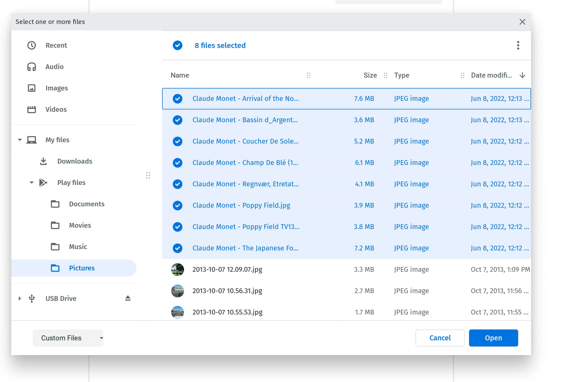Viewport: 588px width, 382px height.
Task: Click the Music folder icon
Action: click(55, 247)
